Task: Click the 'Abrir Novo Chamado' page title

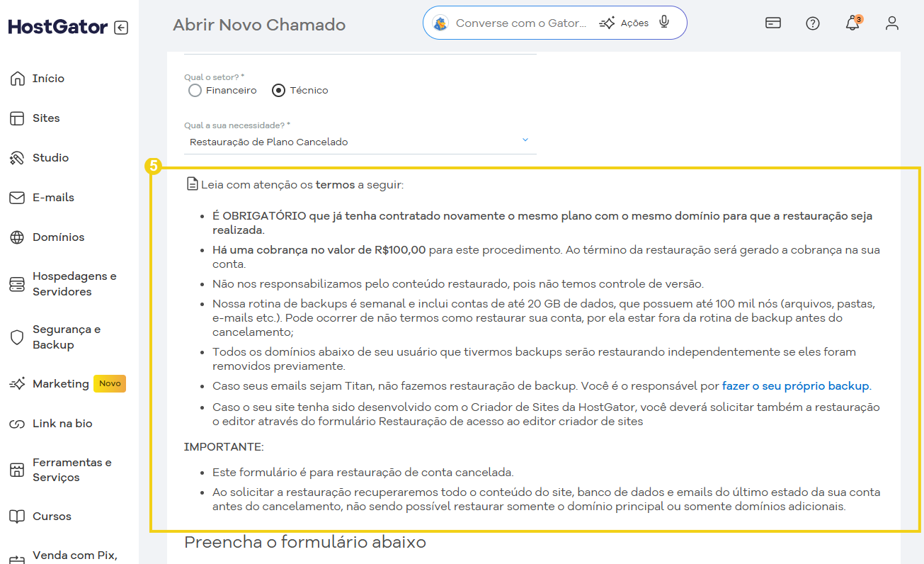Action: [x=259, y=25]
